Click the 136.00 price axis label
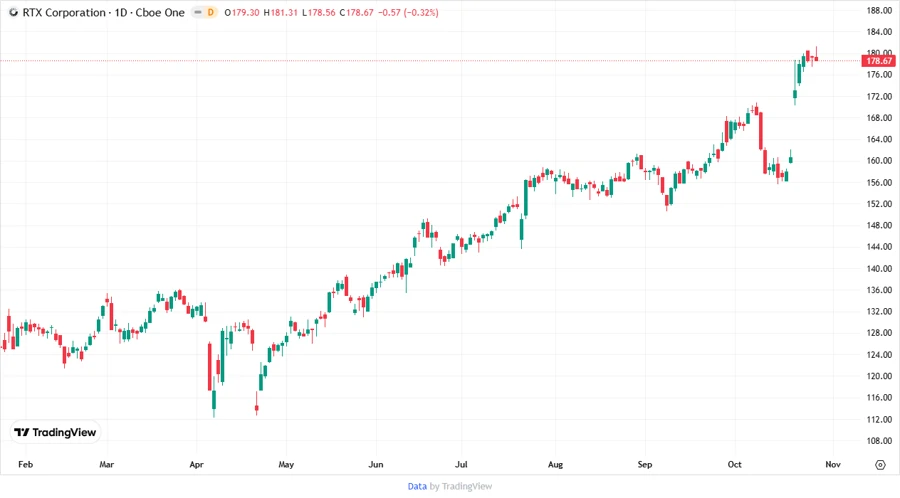Image resolution: width=900 pixels, height=498 pixels. pyautogui.click(x=879, y=290)
